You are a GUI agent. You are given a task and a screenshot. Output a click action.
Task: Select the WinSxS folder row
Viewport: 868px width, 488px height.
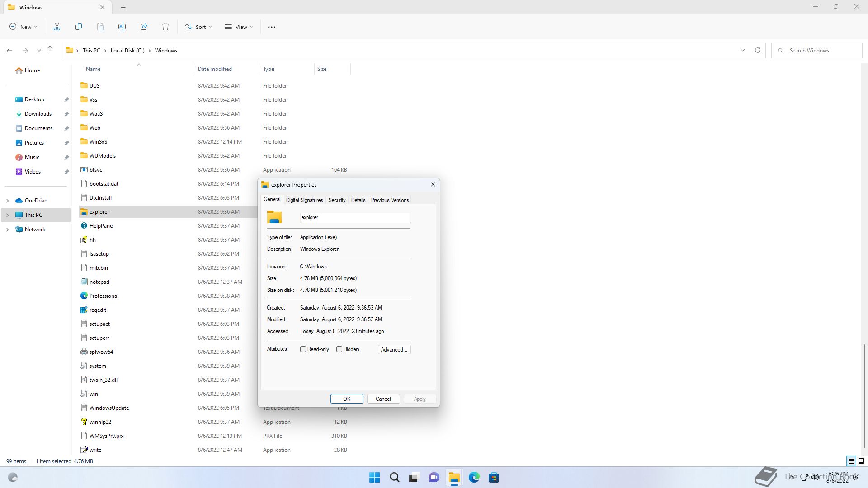(x=215, y=142)
